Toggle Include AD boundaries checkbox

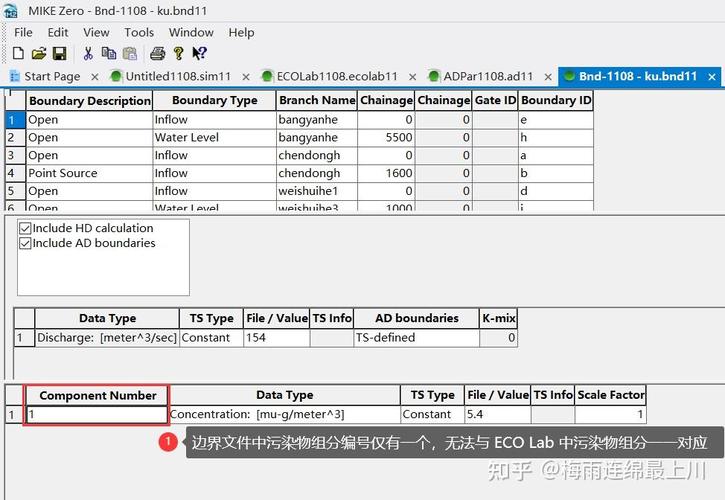25,243
